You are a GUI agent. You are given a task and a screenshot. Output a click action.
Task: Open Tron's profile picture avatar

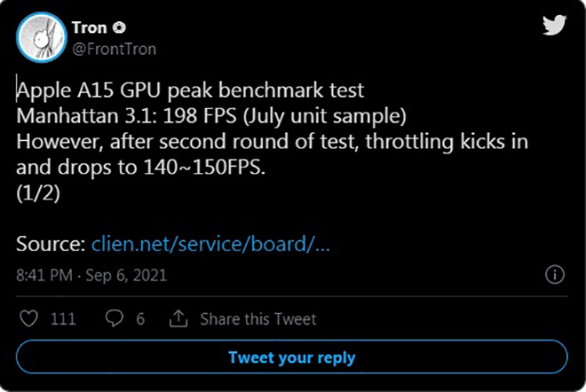[x=42, y=37]
